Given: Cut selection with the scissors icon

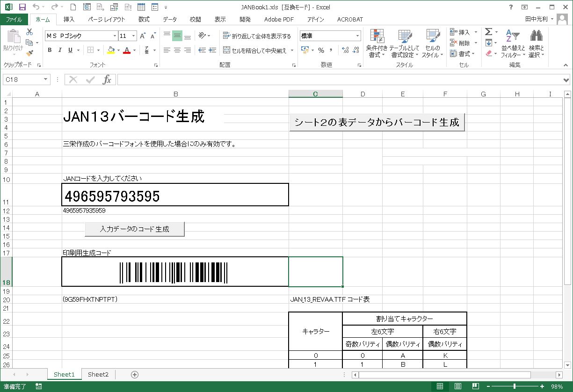Looking at the screenshot, I should [29, 32].
